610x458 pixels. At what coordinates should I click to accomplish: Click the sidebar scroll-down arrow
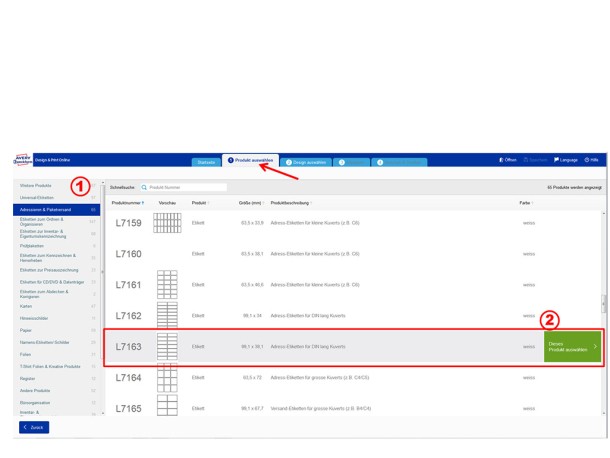103,413
